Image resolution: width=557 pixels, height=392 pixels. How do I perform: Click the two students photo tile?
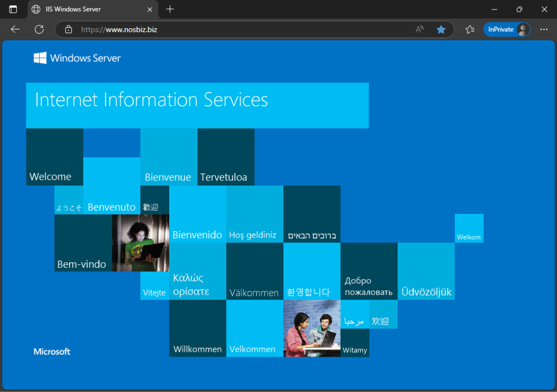pos(312,328)
